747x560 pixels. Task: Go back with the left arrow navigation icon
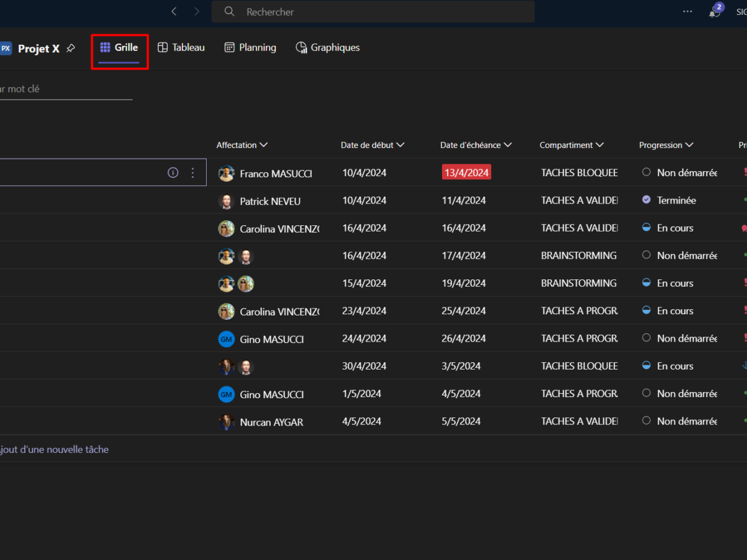174,11
